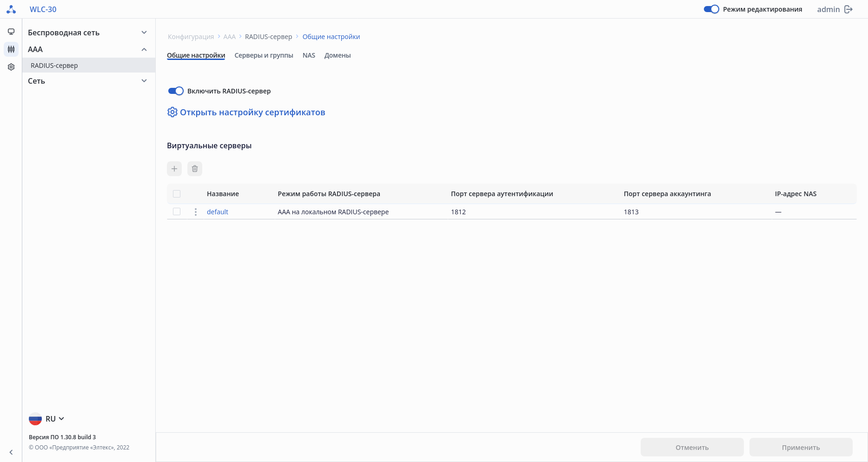Click the logout icon next to admin
The height and width of the screenshot is (462, 868).
848,9
